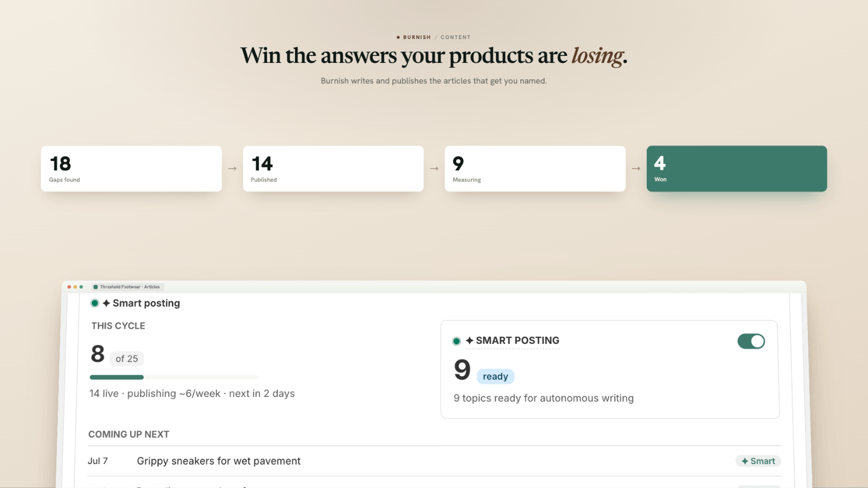Click "9 topics ready for autonomous writing" text
Screen dimensions: 868x488
click(544, 398)
